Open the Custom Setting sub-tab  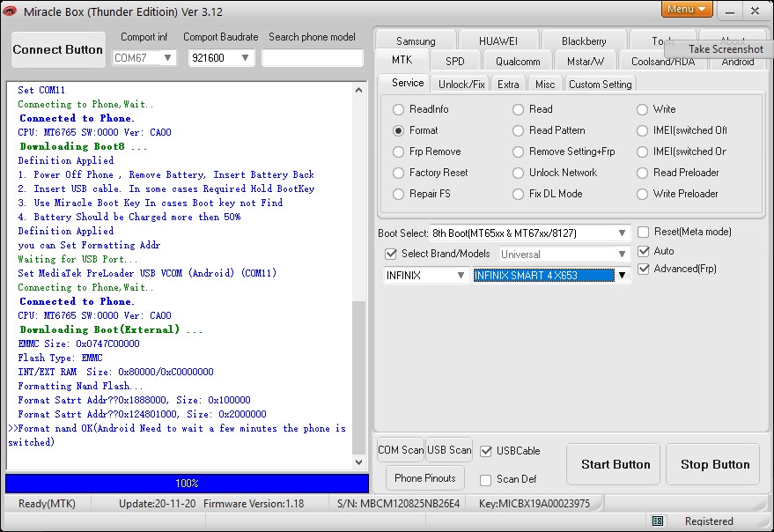tap(600, 84)
